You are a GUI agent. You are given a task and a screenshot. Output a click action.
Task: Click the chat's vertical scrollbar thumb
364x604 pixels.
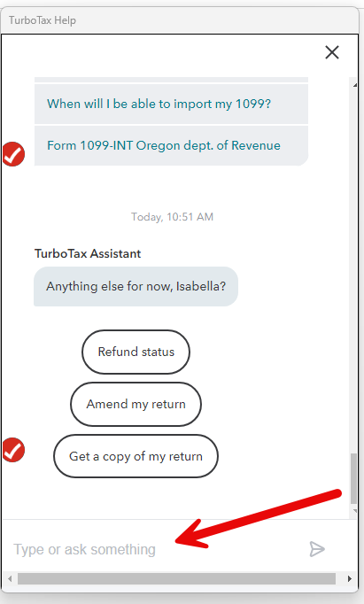[353, 479]
